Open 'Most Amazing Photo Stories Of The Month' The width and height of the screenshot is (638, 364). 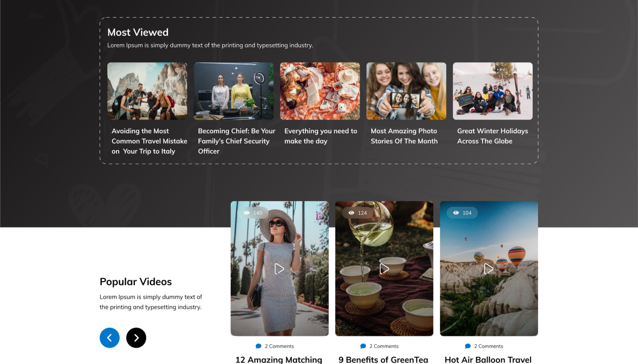click(x=404, y=136)
